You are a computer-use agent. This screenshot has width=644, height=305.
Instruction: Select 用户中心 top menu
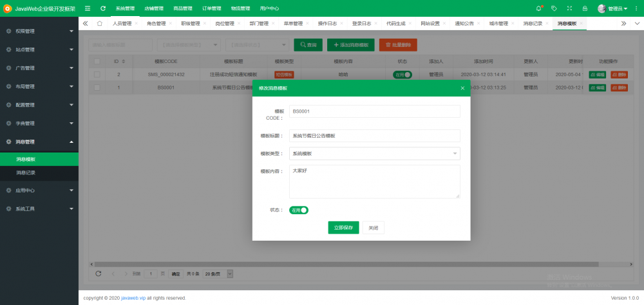point(269,8)
